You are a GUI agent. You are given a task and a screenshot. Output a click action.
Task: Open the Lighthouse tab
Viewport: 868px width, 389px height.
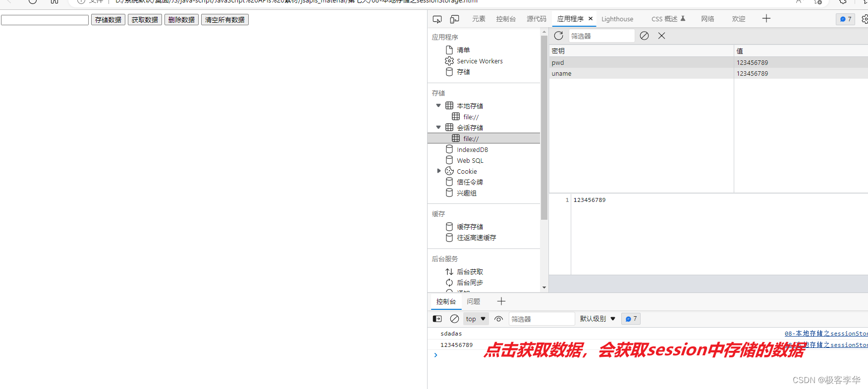pos(617,19)
